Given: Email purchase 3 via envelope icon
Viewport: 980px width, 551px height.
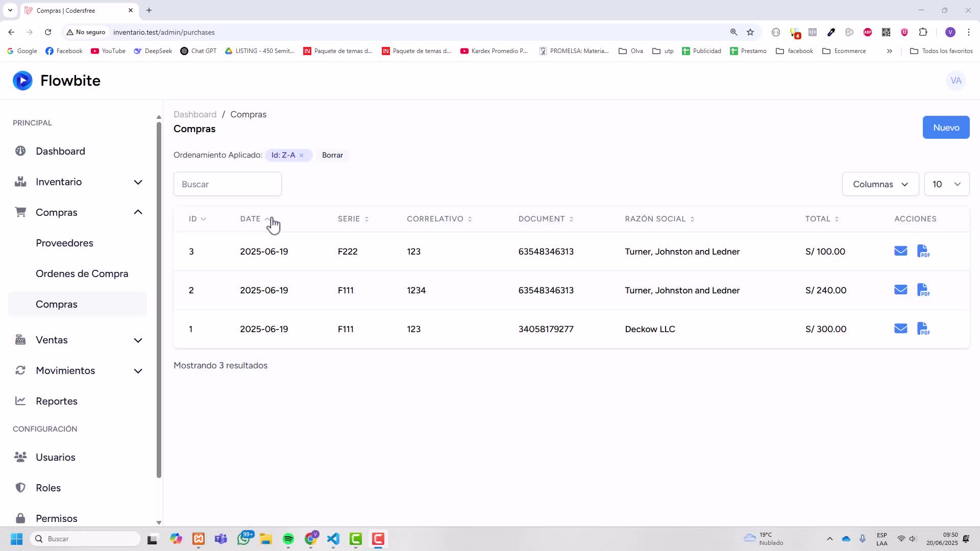Looking at the screenshot, I should pos(900,251).
